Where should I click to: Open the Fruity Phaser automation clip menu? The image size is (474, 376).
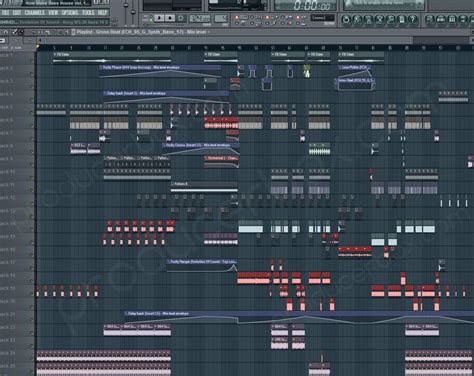[101, 67]
